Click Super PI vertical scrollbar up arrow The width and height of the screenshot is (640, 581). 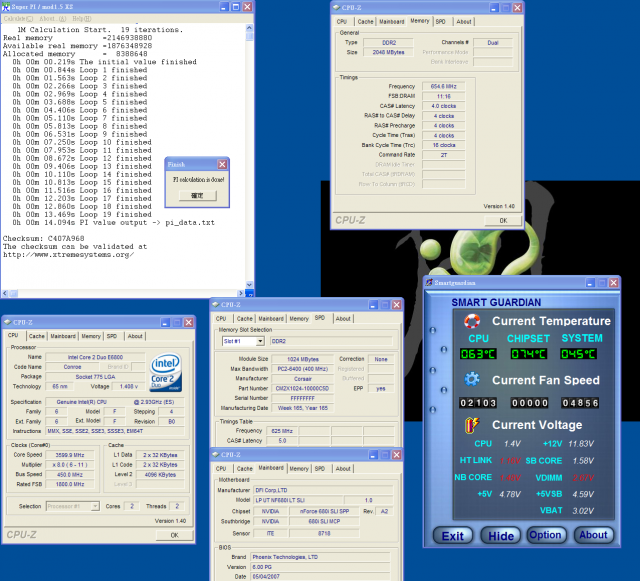tap(249, 28)
